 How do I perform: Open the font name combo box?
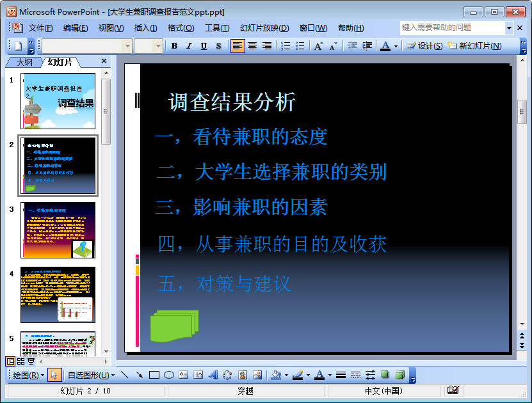point(86,46)
